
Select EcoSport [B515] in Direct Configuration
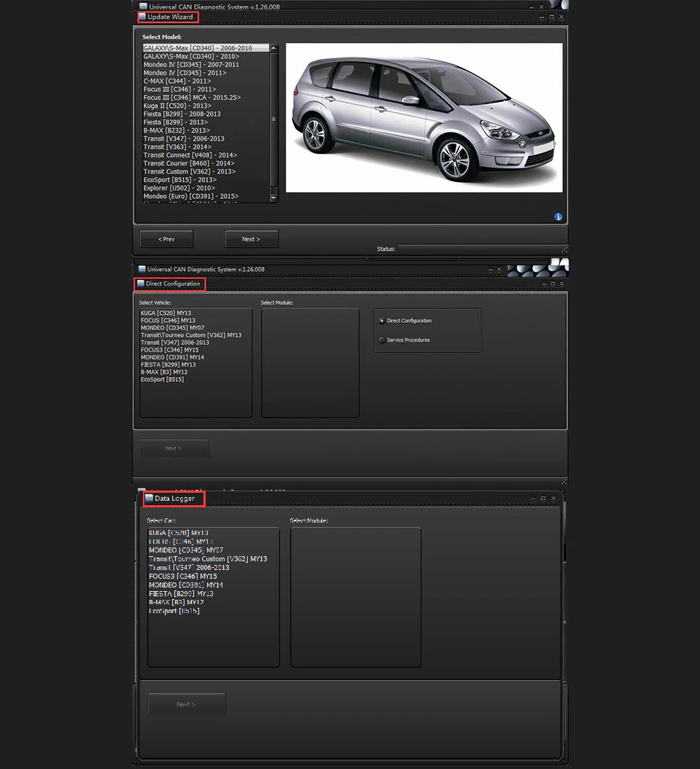click(163, 379)
